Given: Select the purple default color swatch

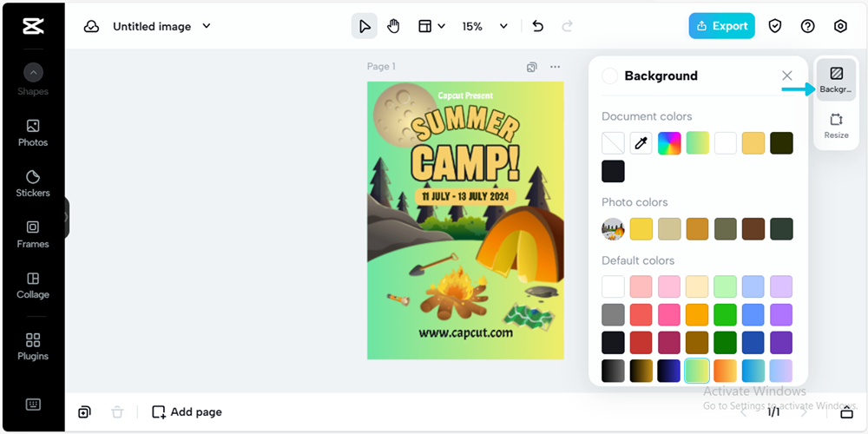Looking at the screenshot, I should pyautogui.click(x=782, y=314).
